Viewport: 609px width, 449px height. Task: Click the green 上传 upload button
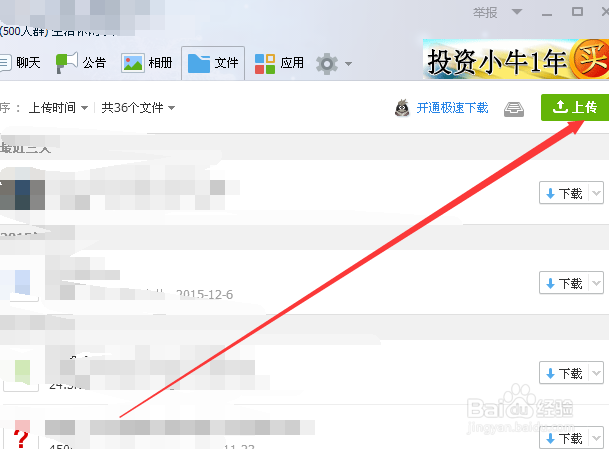point(575,107)
